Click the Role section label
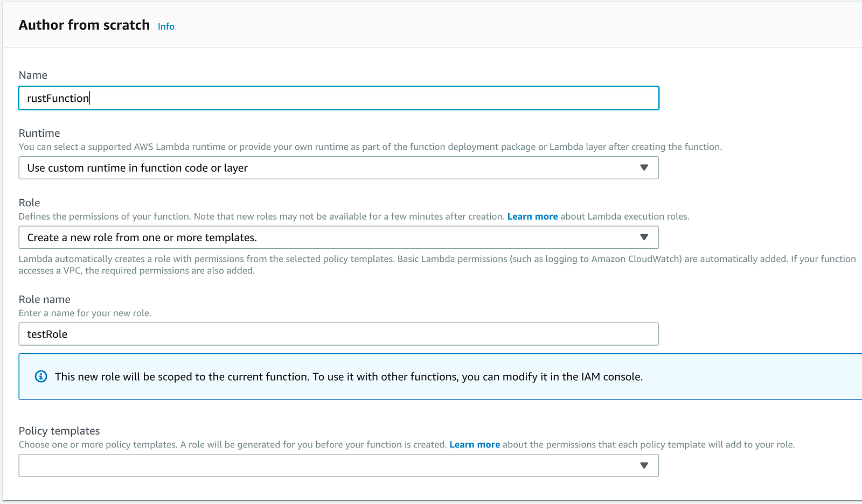The width and height of the screenshot is (862, 504). pyautogui.click(x=30, y=202)
